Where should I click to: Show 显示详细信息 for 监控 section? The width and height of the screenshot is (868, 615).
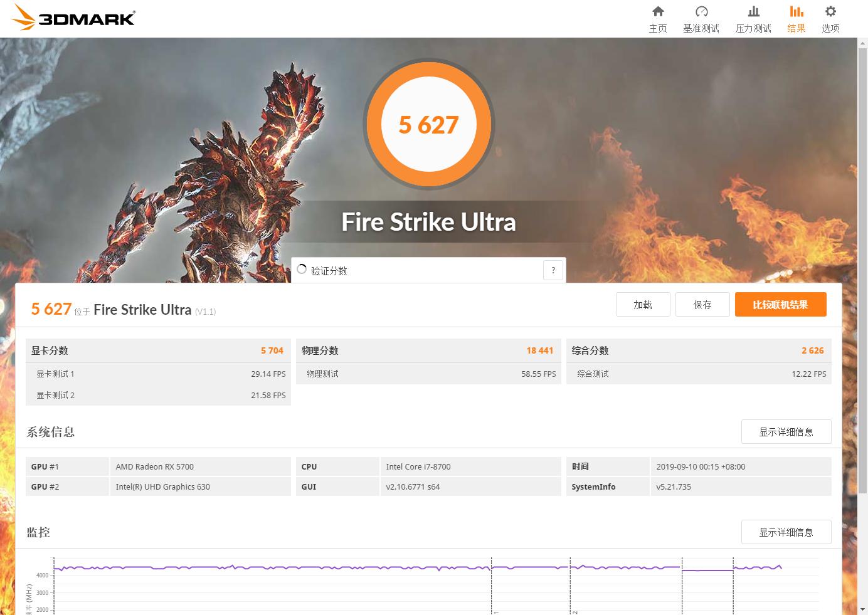point(786,532)
